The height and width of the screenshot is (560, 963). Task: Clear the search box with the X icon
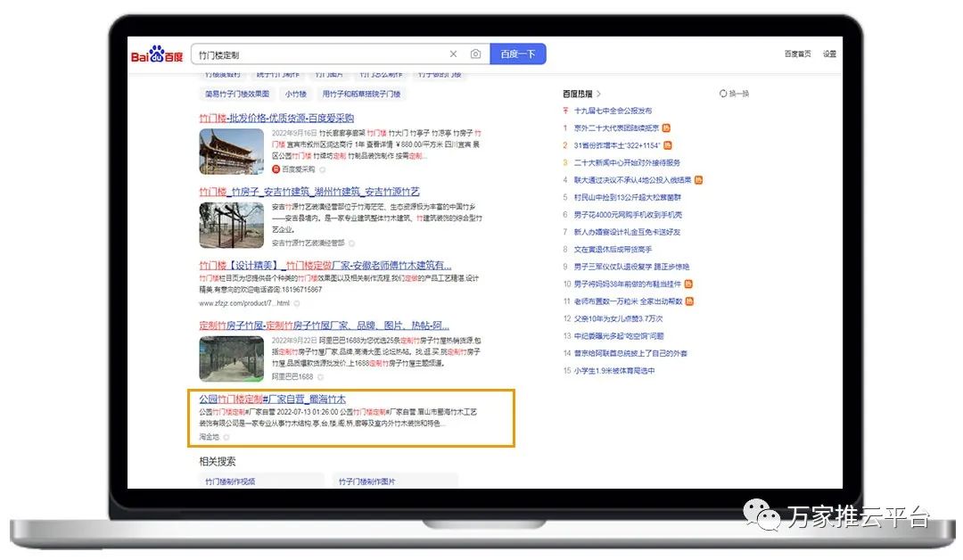[453, 54]
